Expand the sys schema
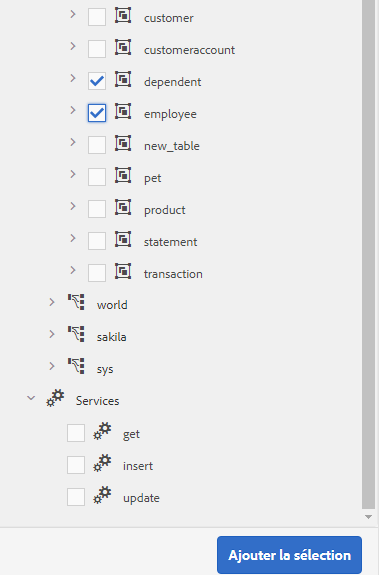Viewport: 379px width, 575px height. pos(52,366)
